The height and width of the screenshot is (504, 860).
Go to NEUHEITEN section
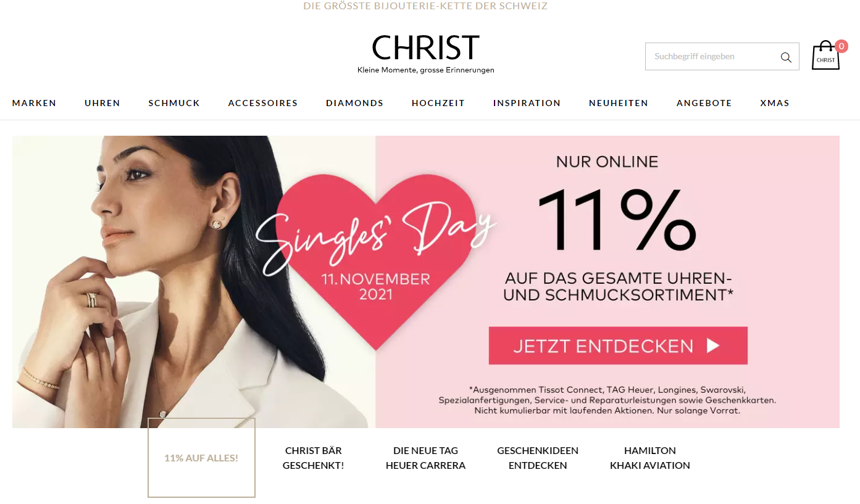click(x=619, y=103)
